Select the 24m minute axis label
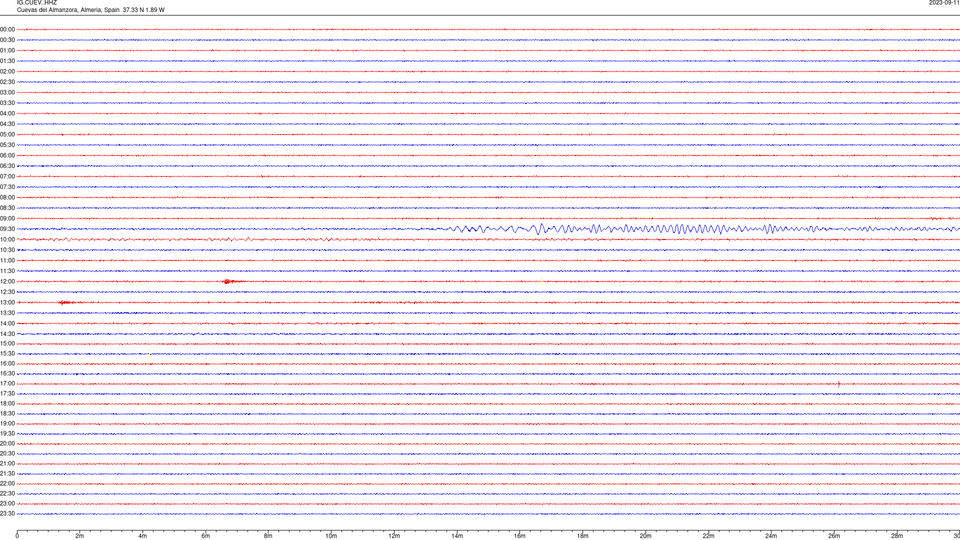Screen dimensions: 960x540 click(771, 536)
